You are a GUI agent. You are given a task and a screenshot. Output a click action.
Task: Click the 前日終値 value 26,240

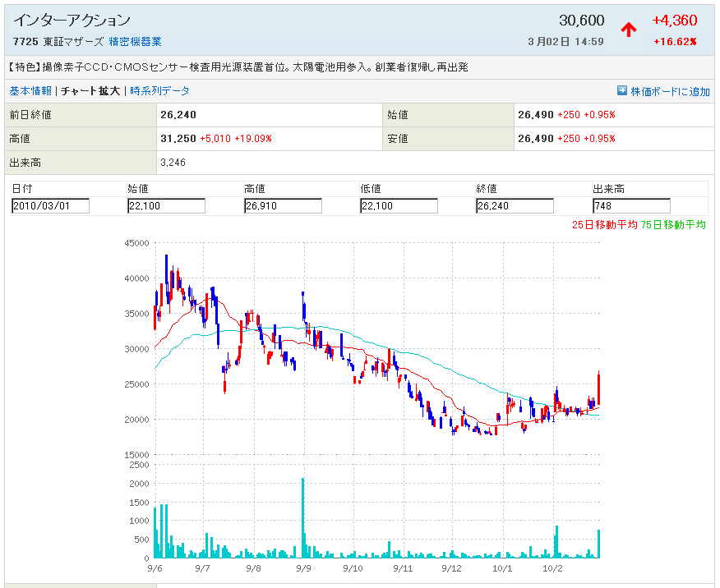[x=178, y=115]
